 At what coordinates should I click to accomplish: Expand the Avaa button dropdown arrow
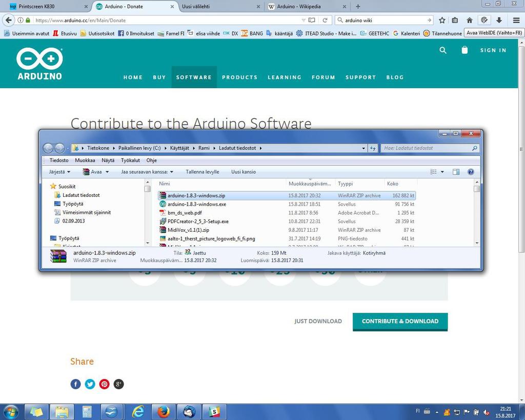point(107,172)
